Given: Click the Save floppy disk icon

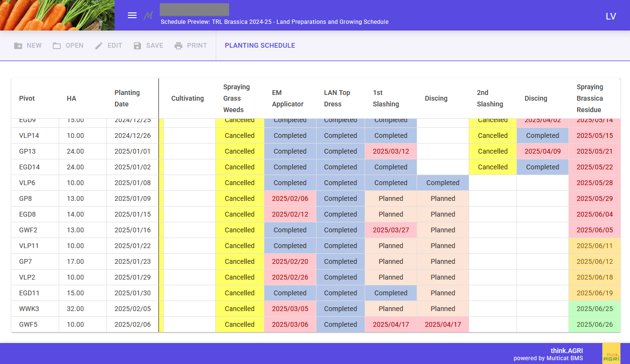Looking at the screenshot, I should pos(137,46).
